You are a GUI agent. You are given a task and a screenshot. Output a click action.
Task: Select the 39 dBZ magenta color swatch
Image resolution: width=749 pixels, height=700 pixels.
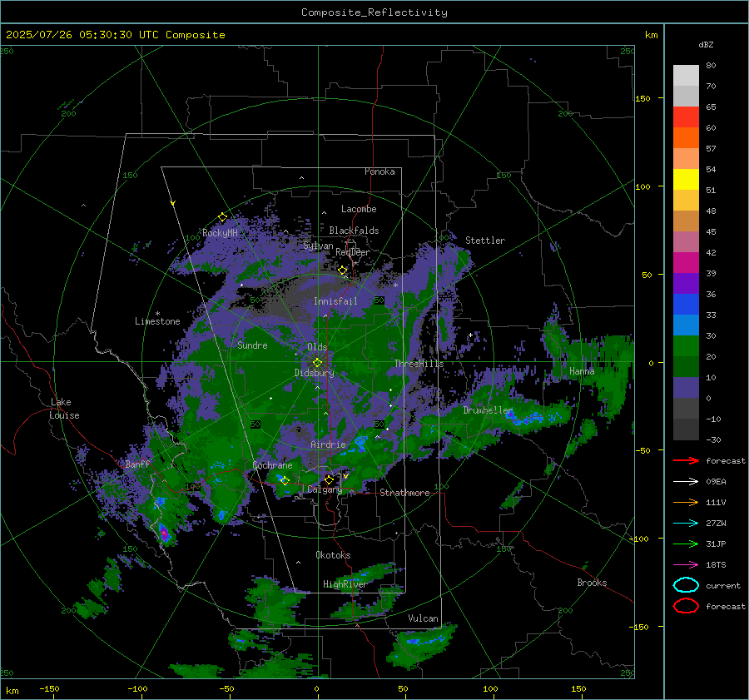pos(686,263)
